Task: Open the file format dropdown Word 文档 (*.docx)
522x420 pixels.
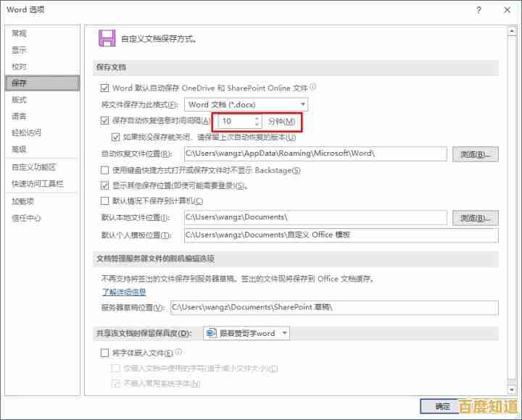Action: pos(246,104)
